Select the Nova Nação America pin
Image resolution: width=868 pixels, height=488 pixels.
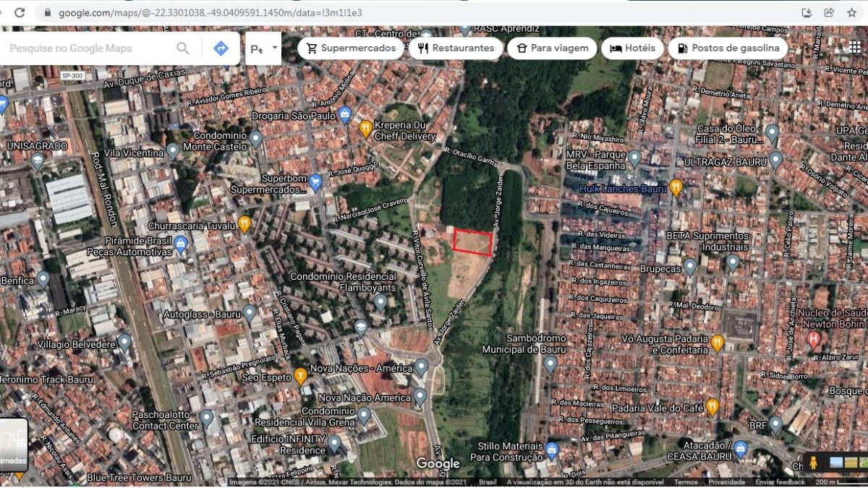pos(420,396)
